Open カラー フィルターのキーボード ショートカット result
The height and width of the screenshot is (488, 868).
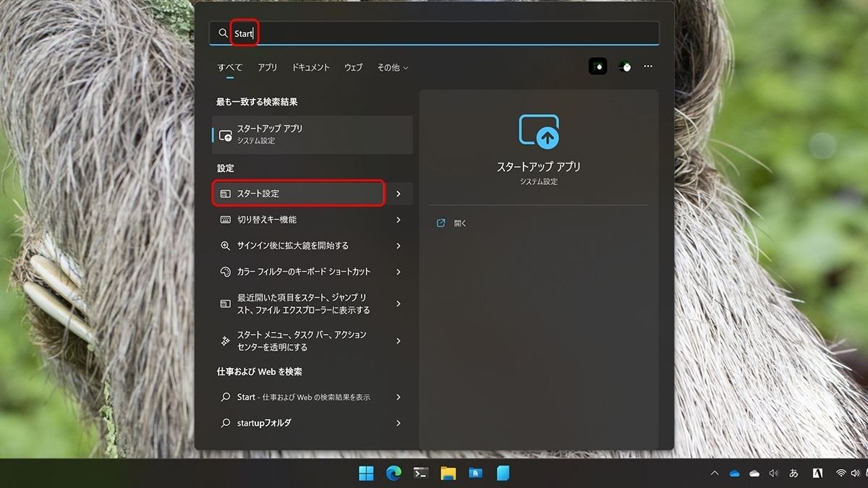click(298, 272)
